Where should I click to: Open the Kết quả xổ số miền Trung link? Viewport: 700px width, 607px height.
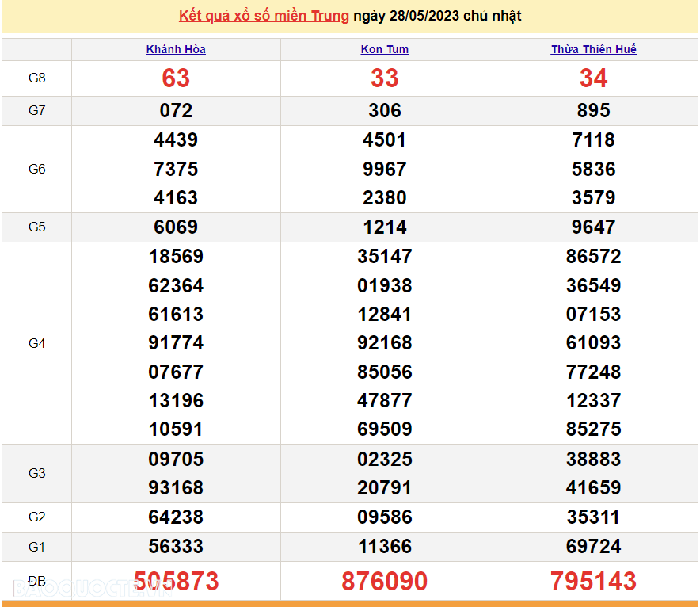pyautogui.click(x=264, y=16)
